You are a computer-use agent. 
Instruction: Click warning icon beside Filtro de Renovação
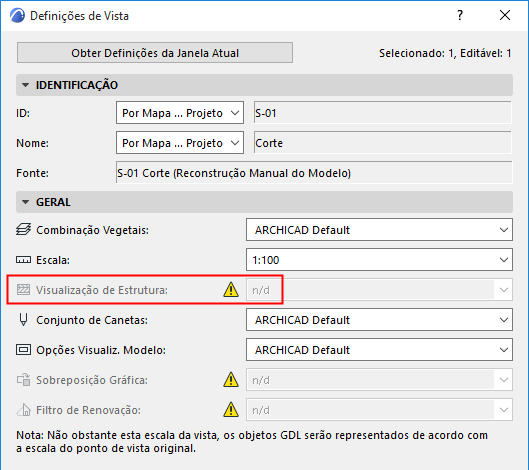pyautogui.click(x=231, y=410)
